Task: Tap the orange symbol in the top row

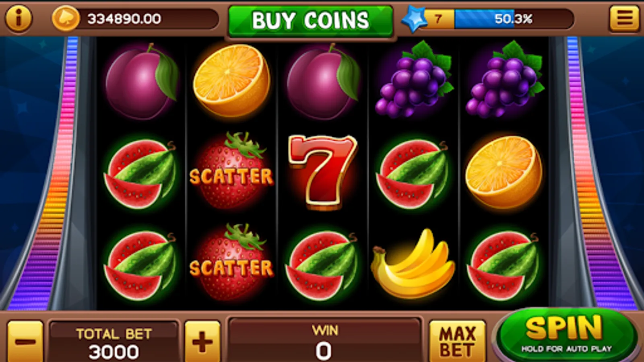Action: (x=231, y=80)
